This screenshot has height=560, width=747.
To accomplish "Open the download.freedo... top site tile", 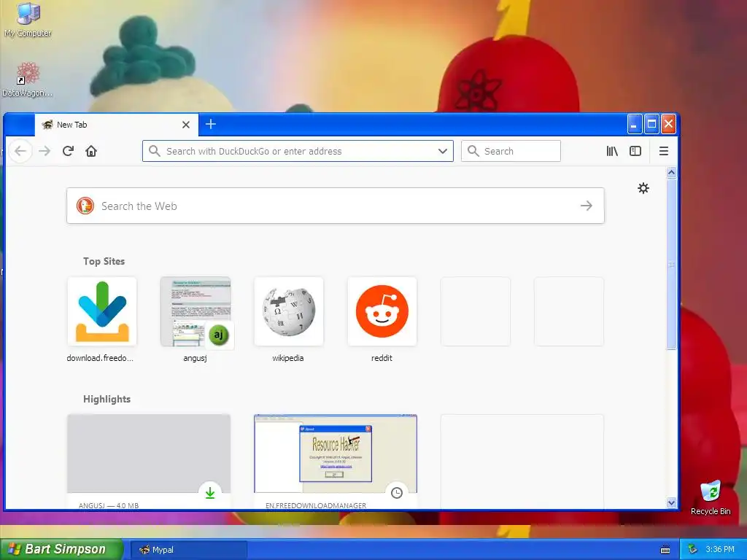I will [102, 311].
